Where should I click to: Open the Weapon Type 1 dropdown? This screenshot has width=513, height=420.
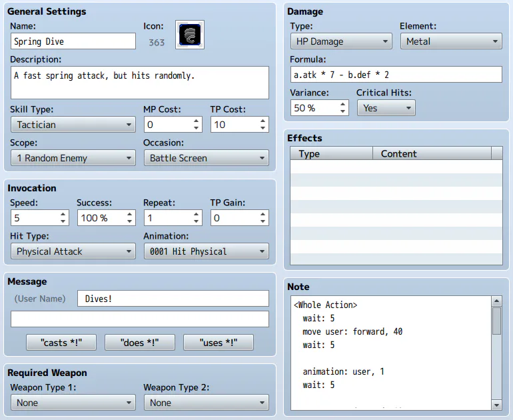coord(73,403)
